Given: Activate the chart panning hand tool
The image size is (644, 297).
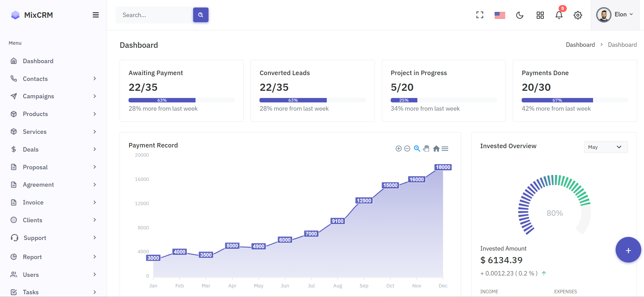Looking at the screenshot, I should [x=426, y=148].
